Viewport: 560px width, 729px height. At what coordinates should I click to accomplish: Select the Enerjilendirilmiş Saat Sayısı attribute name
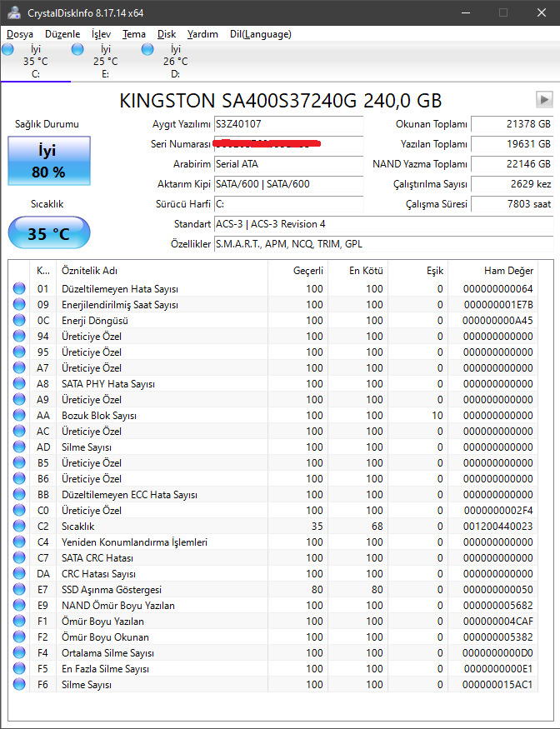click(119, 305)
